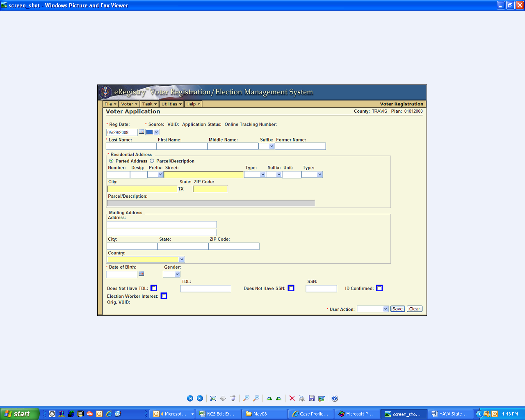Open the grouped 4 Microsof... taskbar button
The width and height of the screenshot is (525, 420).
point(172,414)
